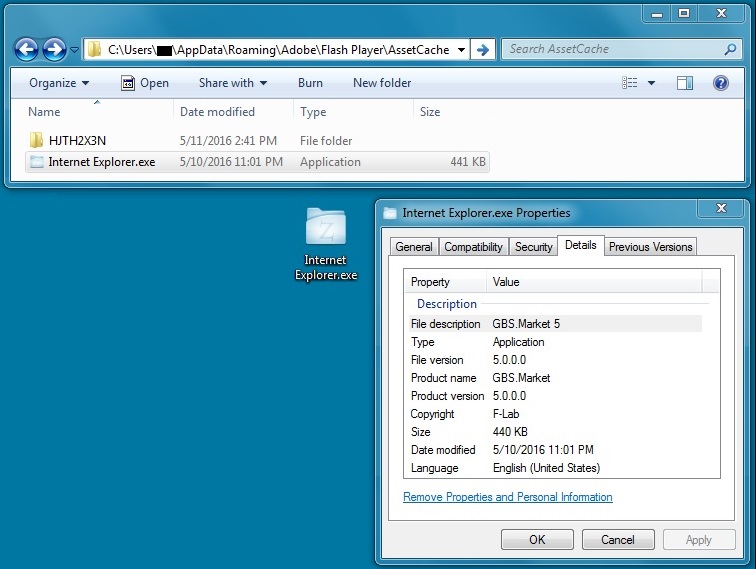Toggle the preview pane icon
The width and height of the screenshot is (756, 569).
(685, 83)
